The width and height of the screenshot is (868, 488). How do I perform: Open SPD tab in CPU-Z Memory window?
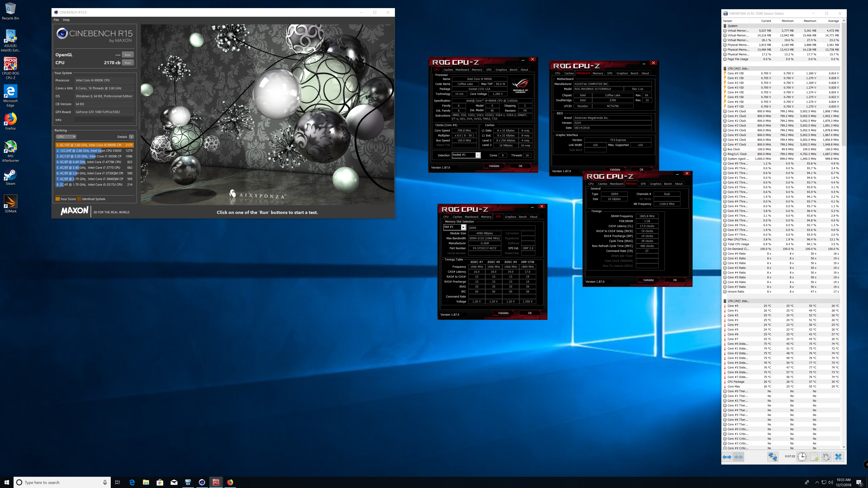point(643,184)
